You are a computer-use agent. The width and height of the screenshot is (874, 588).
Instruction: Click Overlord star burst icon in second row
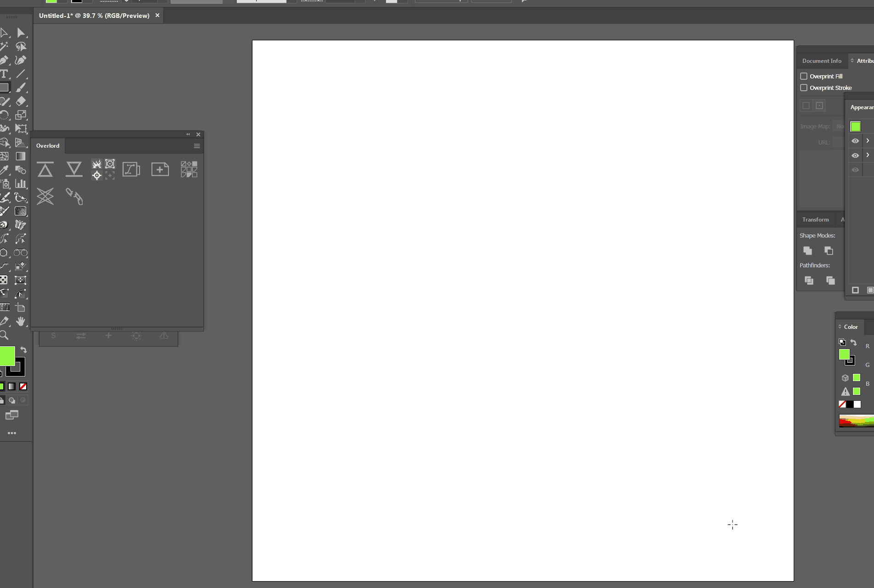(45, 196)
